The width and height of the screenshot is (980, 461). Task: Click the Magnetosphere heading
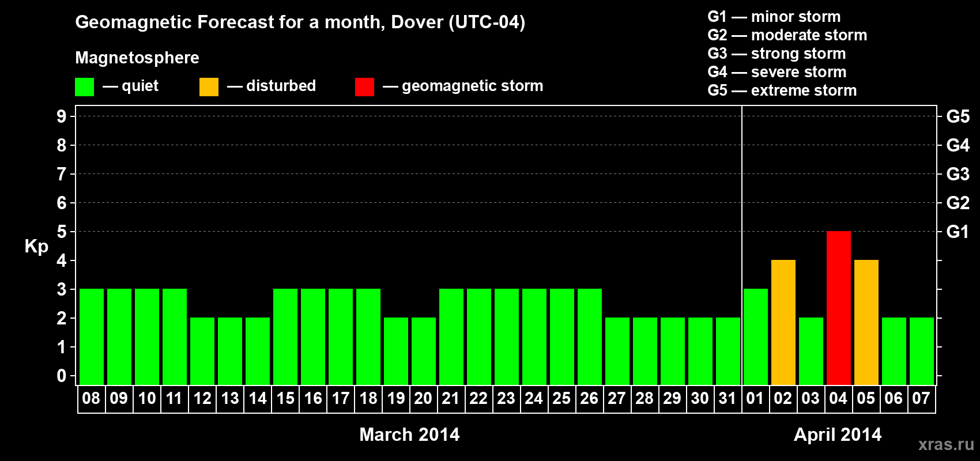[x=137, y=58]
